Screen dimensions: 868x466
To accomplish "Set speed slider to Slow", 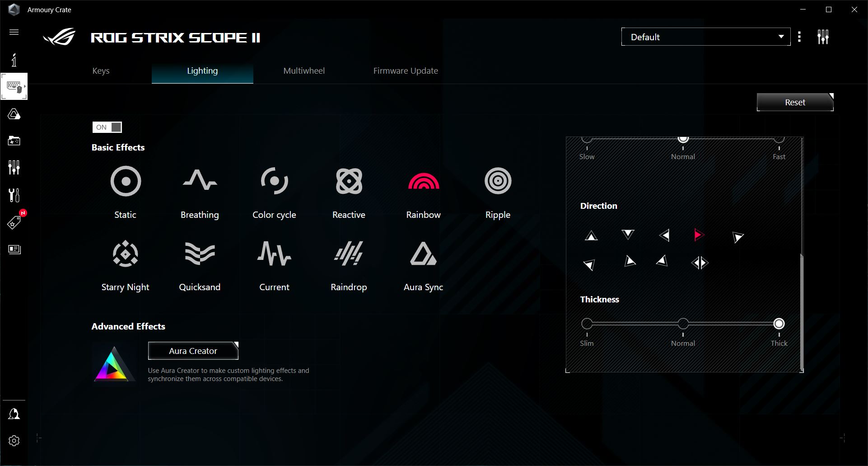I will [587, 139].
